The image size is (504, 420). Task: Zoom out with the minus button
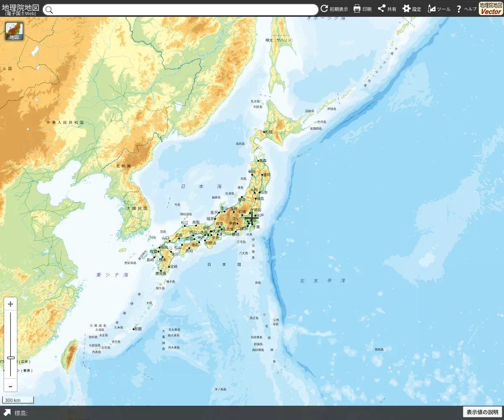click(x=10, y=386)
